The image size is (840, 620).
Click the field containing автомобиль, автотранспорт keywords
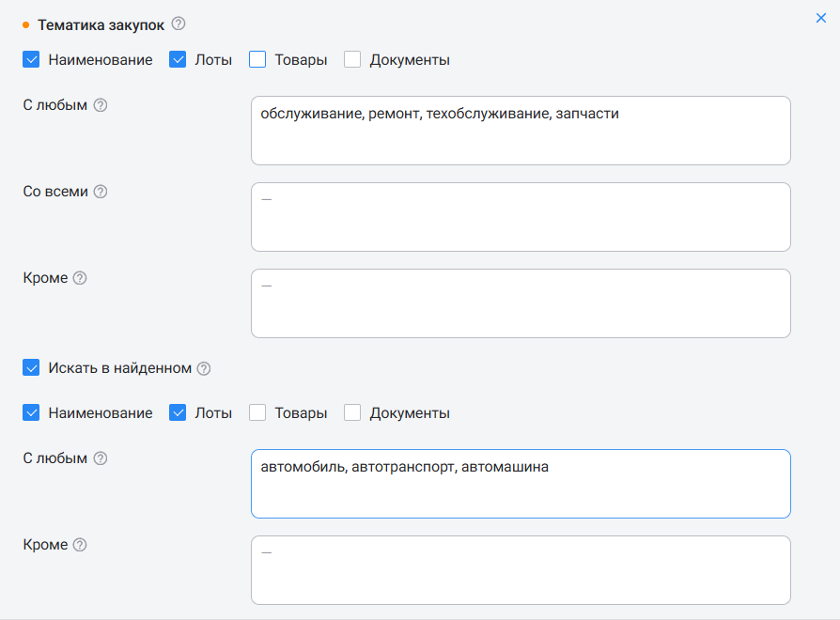point(521,484)
